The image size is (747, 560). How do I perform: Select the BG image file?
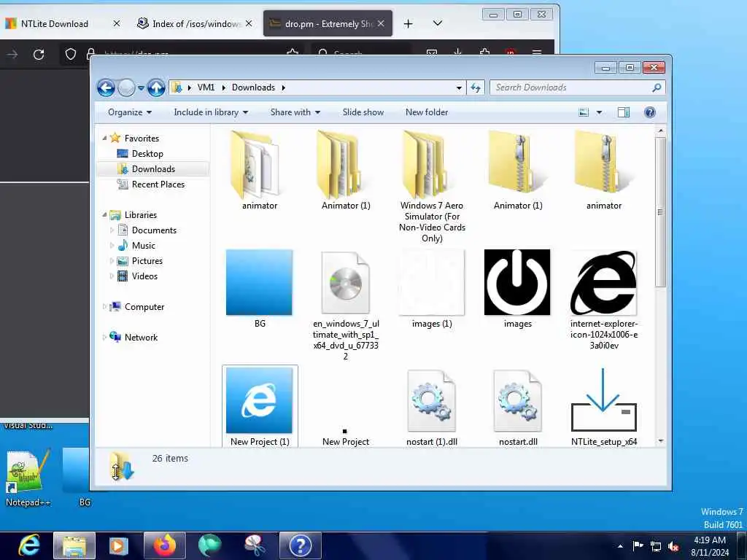(x=260, y=289)
